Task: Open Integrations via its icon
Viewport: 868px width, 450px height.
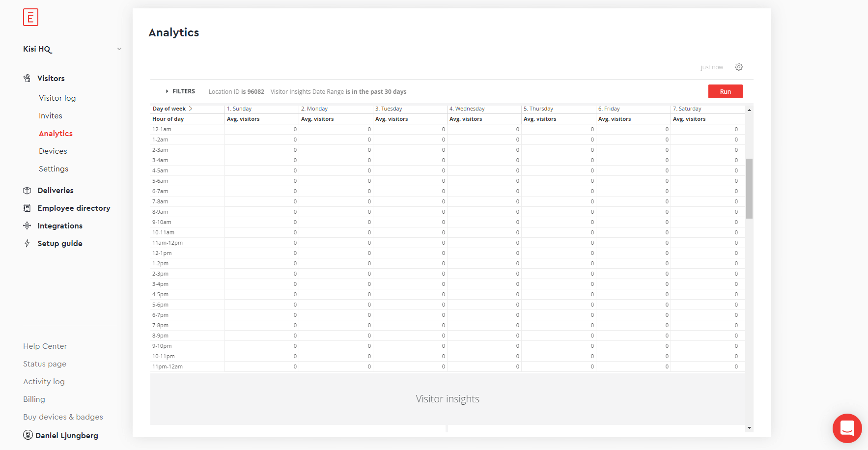Action: [x=28, y=225]
